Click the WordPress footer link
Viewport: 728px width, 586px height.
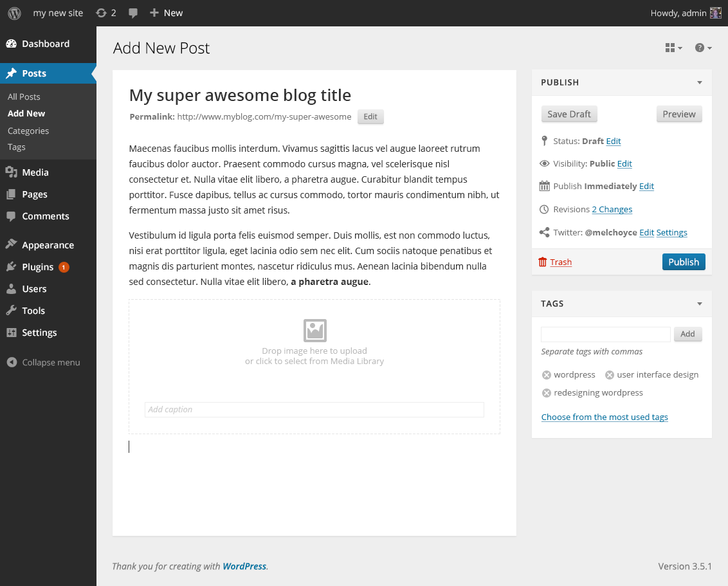click(x=244, y=566)
